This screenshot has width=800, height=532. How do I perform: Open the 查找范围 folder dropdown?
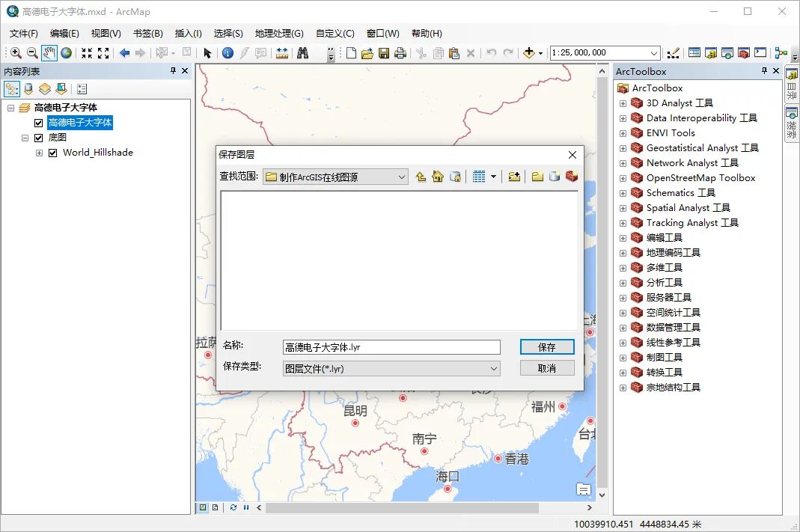coord(402,177)
